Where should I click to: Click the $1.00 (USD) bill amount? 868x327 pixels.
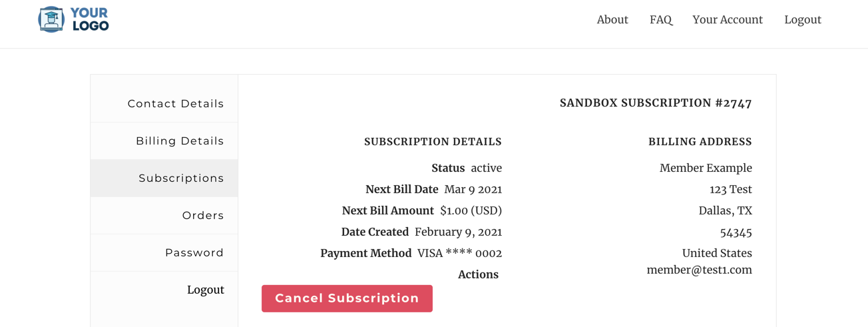click(x=471, y=210)
